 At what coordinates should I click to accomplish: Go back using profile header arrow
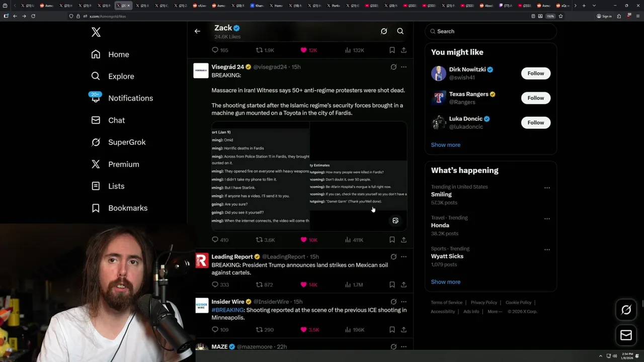pos(197,31)
